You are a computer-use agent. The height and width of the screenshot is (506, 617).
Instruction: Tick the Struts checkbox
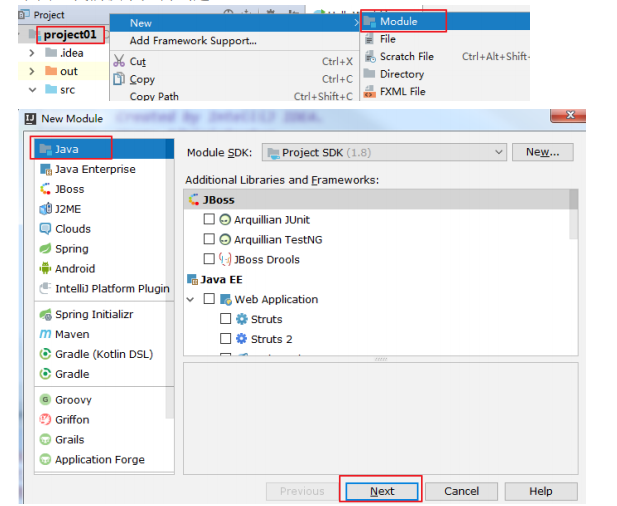[225, 318]
